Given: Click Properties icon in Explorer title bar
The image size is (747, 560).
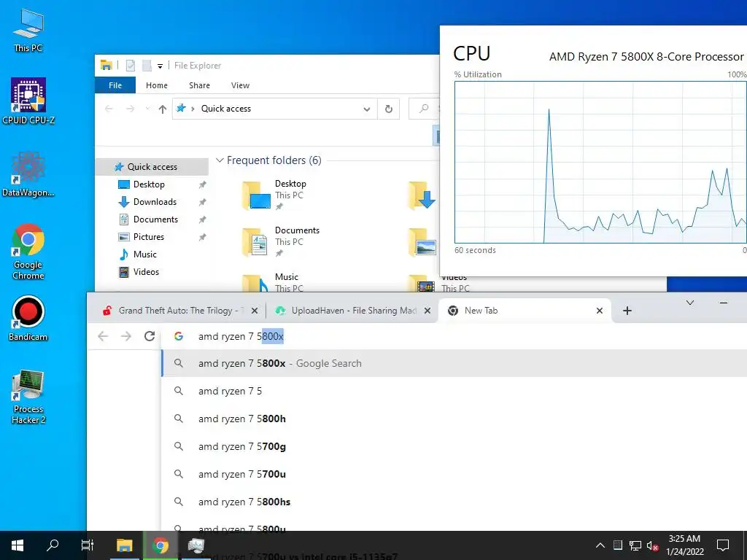Looking at the screenshot, I should [130, 65].
